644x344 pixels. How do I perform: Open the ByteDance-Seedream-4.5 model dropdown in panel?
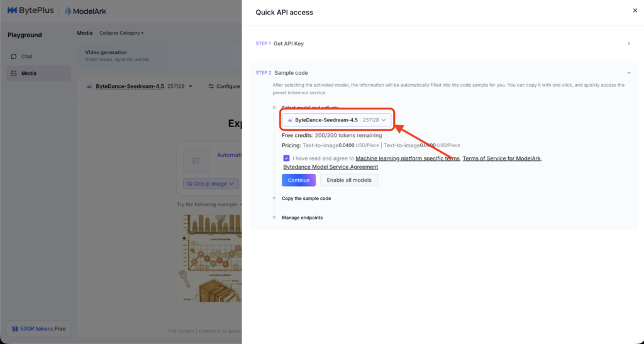point(337,120)
